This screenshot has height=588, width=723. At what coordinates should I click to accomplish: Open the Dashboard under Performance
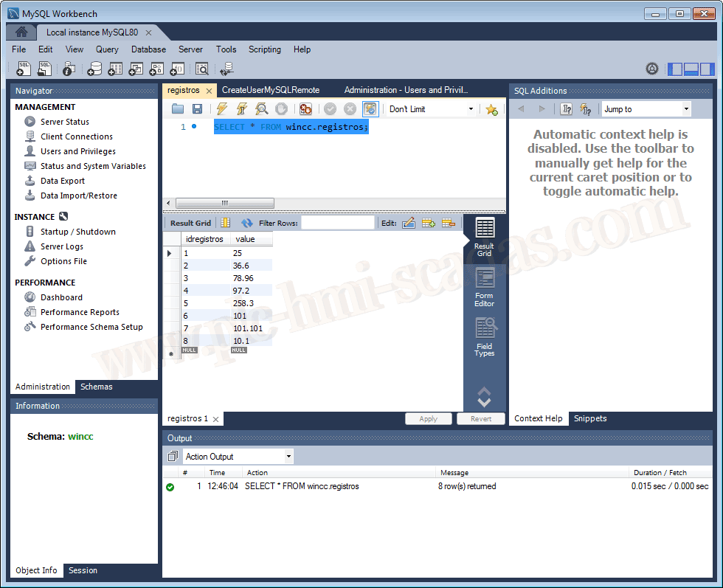[x=61, y=297]
